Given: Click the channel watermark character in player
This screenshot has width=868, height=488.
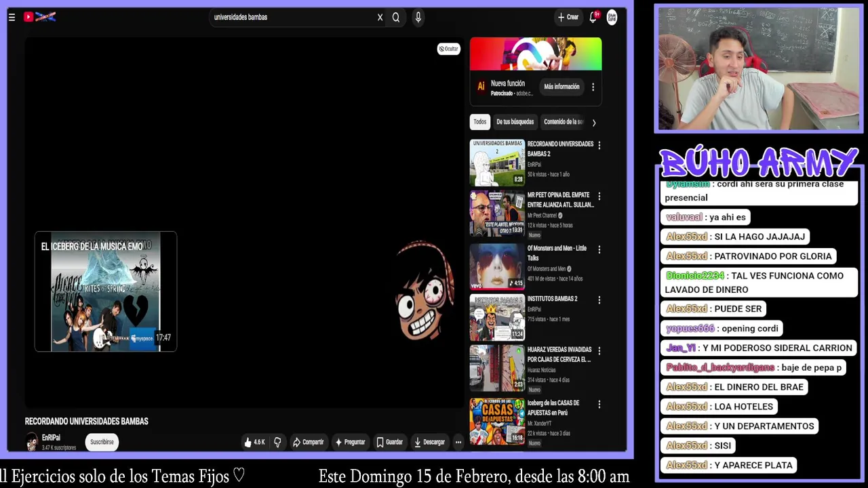Looking at the screenshot, I should (425, 290).
